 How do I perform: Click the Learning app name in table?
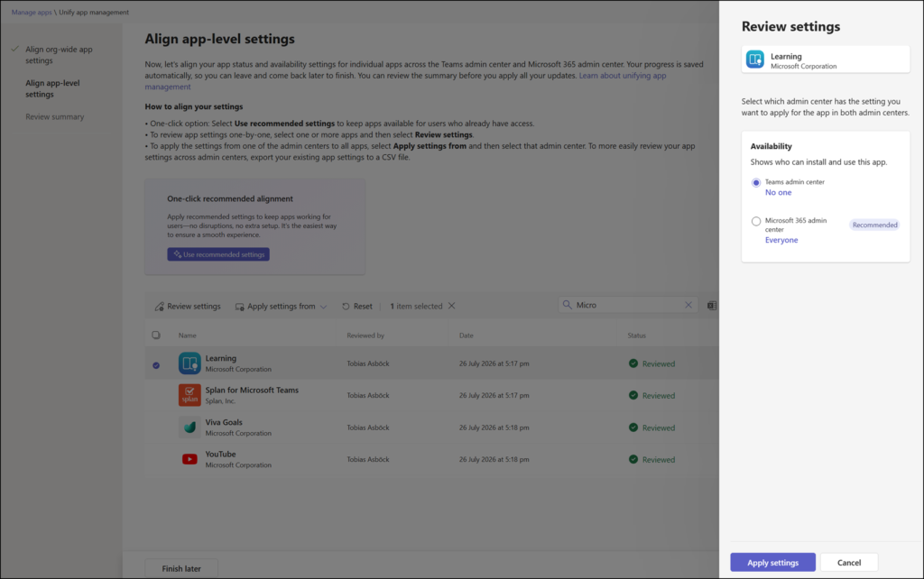click(220, 358)
